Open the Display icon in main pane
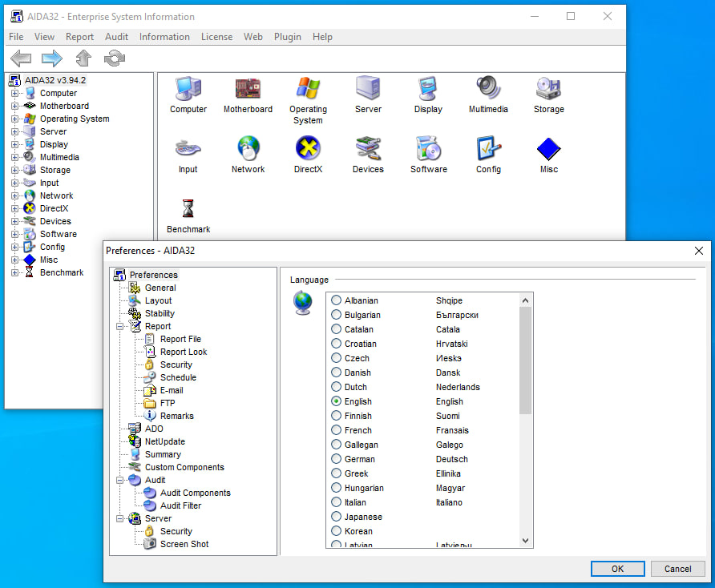Screen dimensions: 715x588 click(428, 88)
